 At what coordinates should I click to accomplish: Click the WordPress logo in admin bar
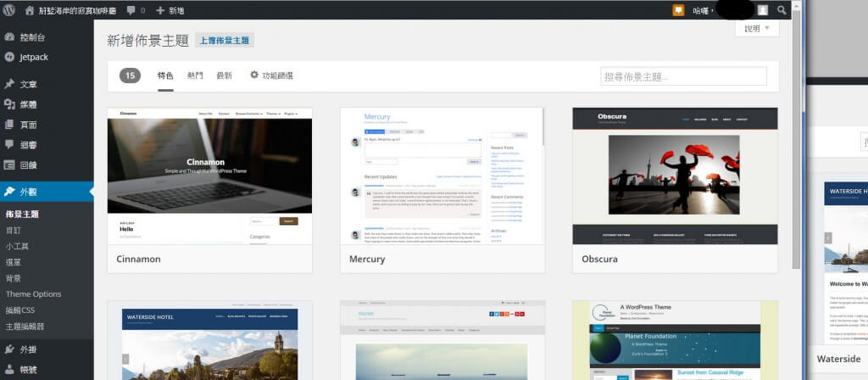(x=9, y=10)
